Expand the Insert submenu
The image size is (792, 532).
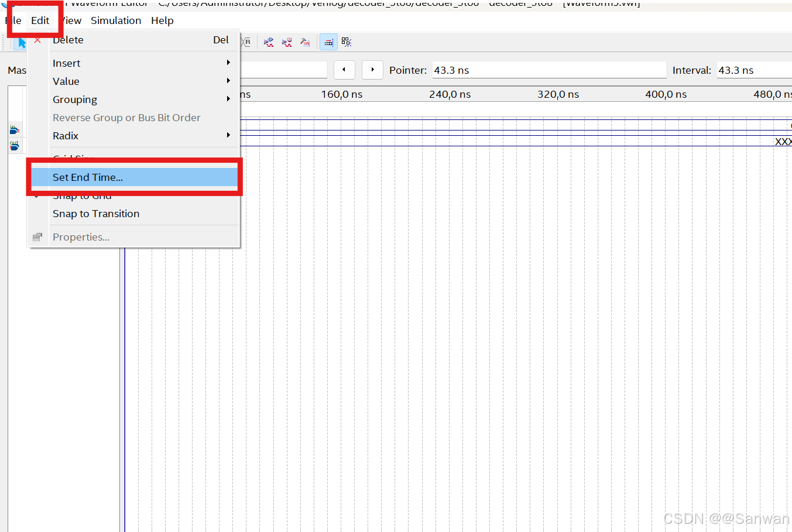pyautogui.click(x=135, y=63)
